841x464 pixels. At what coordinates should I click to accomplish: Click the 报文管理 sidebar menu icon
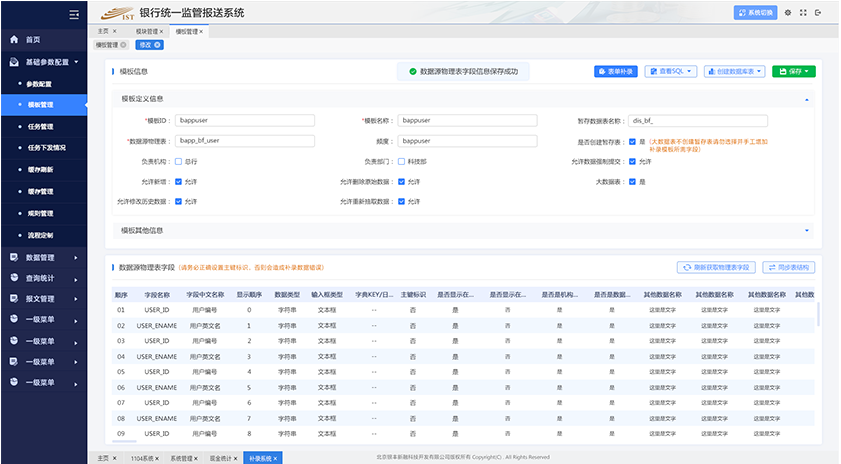[14, 298]
